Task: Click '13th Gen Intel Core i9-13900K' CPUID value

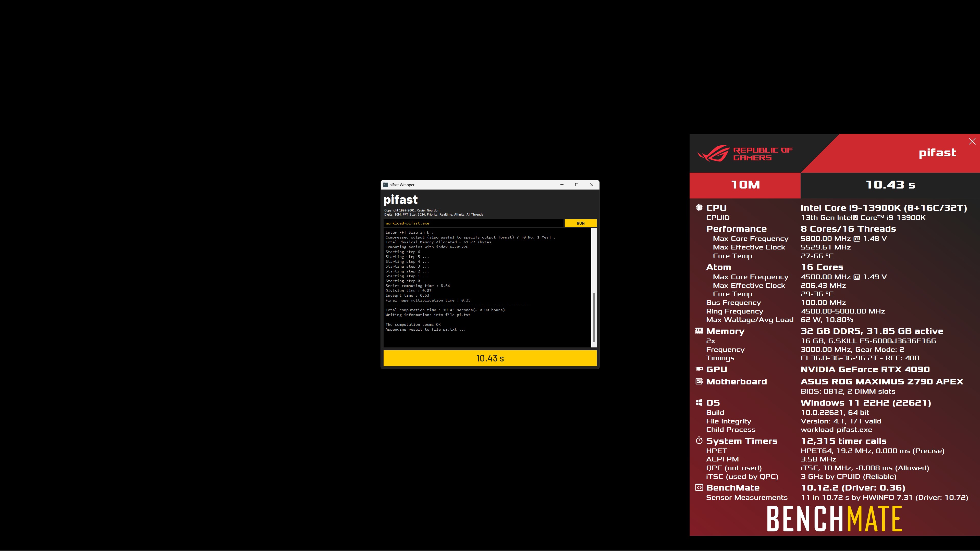Action: coord(863,218)
